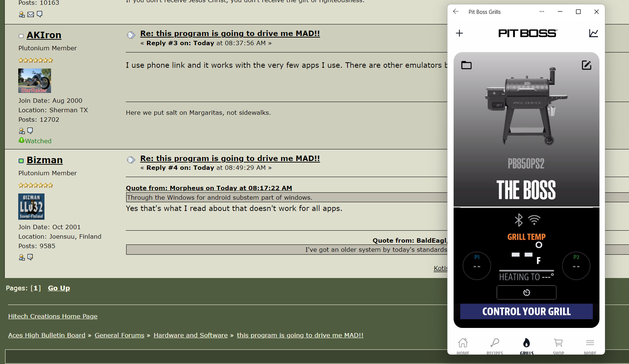Switch to Grills tab in Pit Boss
This screenshot has width=629, height=364.
point(527,346)
